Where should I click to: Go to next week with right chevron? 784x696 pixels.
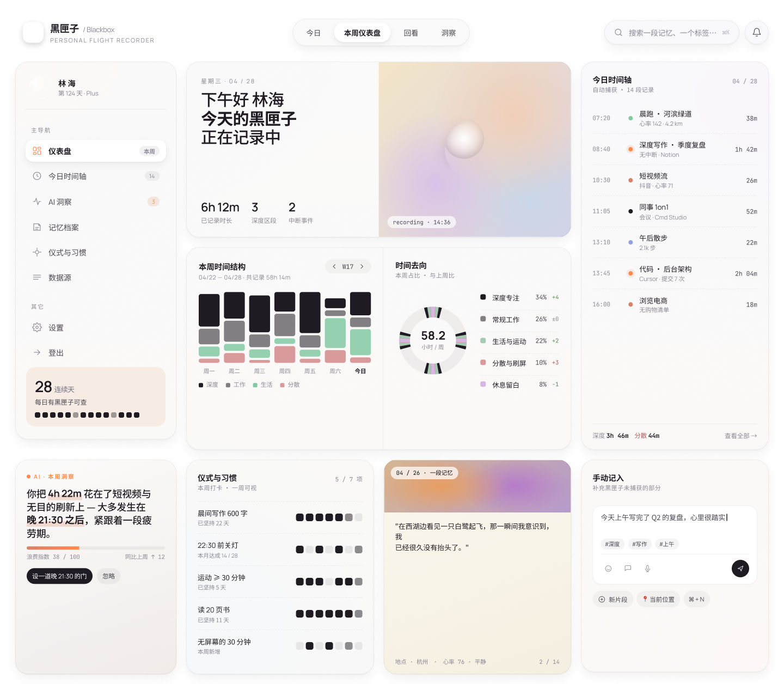click(362, 267)
